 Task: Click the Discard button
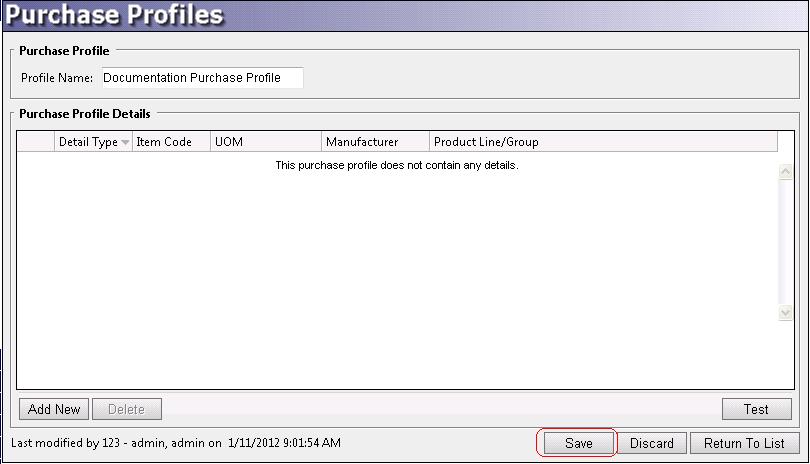[x=651, y=443]
